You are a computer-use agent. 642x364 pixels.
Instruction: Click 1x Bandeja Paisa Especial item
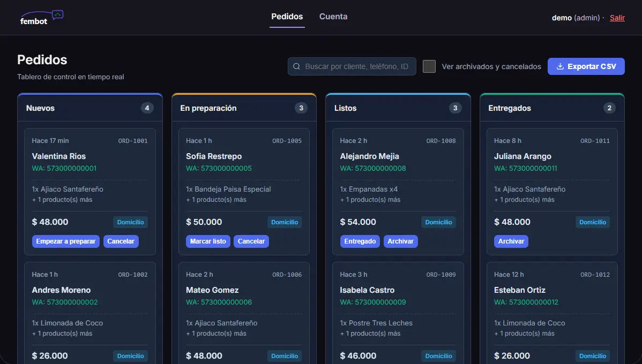228,189
